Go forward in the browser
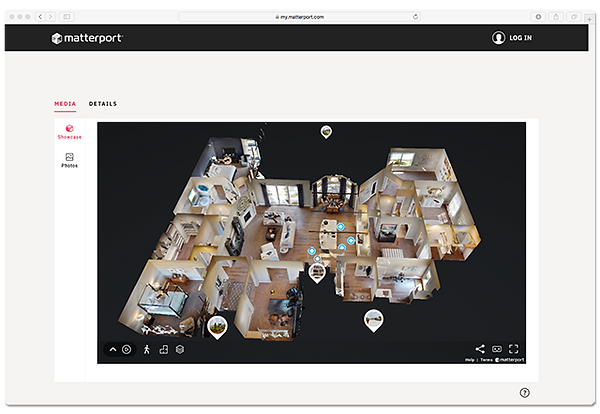 pyautogui.click(x=51, y=16)
